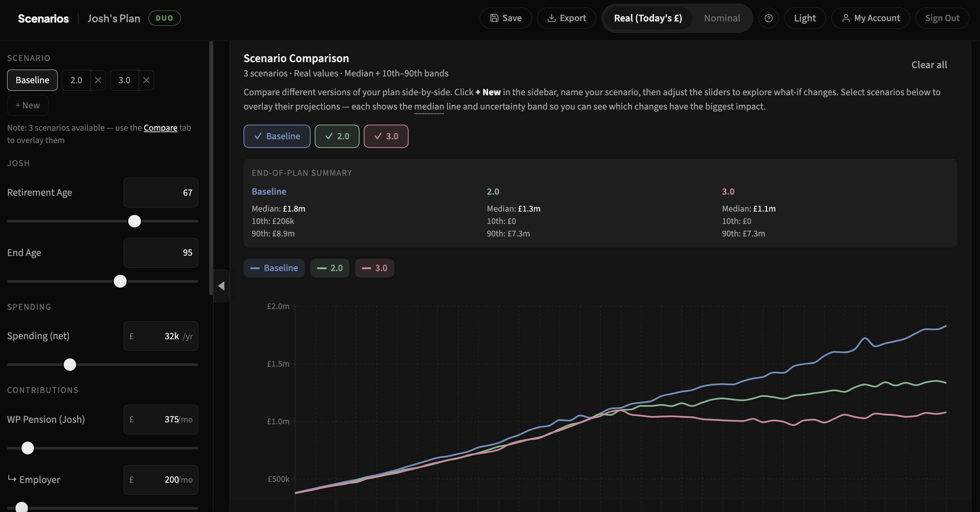Screen dimensions: 980x512
Task: Click the Save icon to save the plan
Action: tap(495, 18)
